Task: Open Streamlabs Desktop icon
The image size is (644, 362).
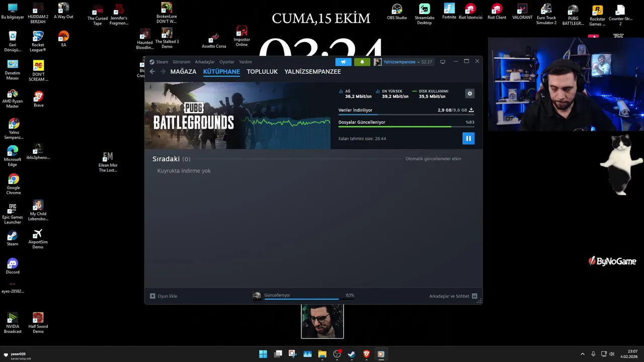Action: click(424, 14)
